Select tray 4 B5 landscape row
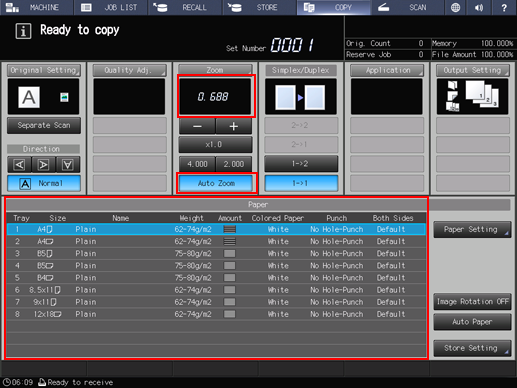 pos(216,266)
